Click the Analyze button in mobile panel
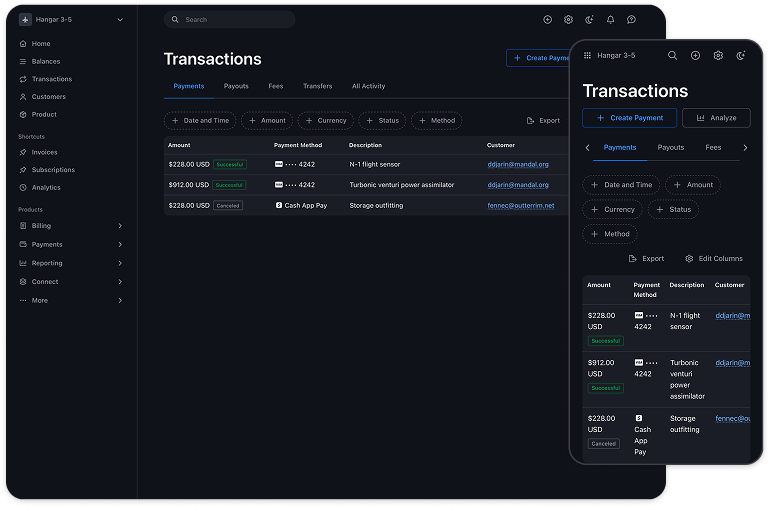This screenshot has width=770, height=507. [716, 118]
